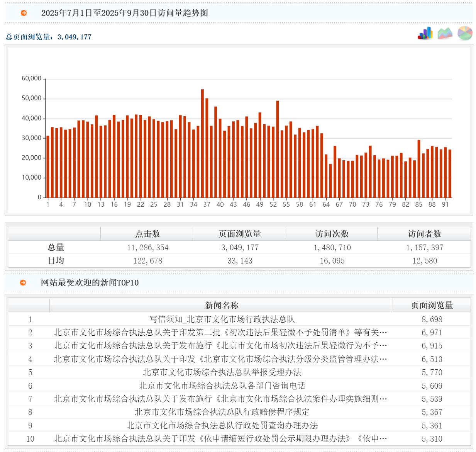The width and height of the screenshot is (476, 452).
Task: Click the 日均 row label in the summary table
Action: tap(56, 260)
